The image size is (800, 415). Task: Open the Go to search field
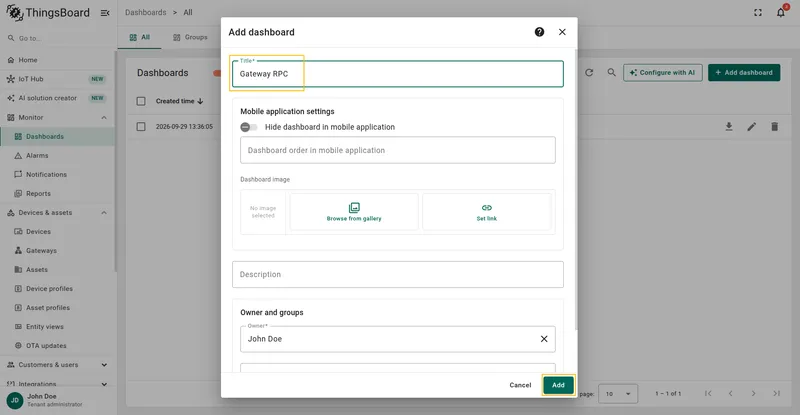click(57, 38)
